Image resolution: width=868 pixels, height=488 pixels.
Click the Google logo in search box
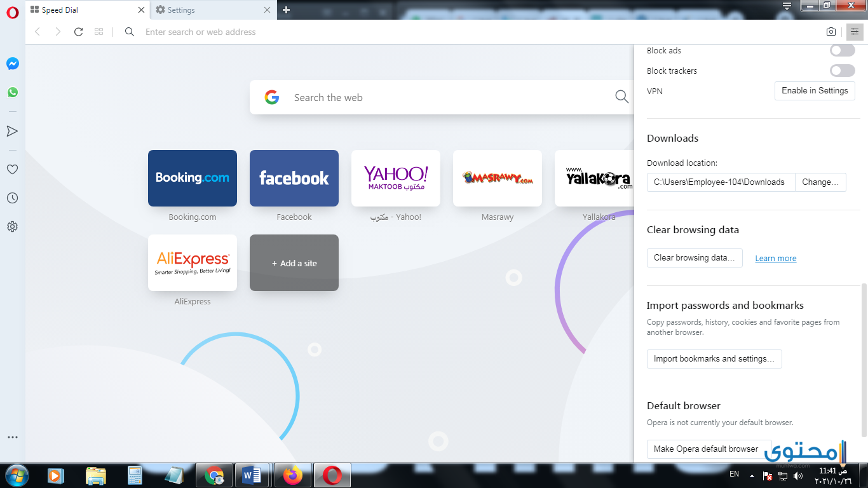tap(272, 97)
